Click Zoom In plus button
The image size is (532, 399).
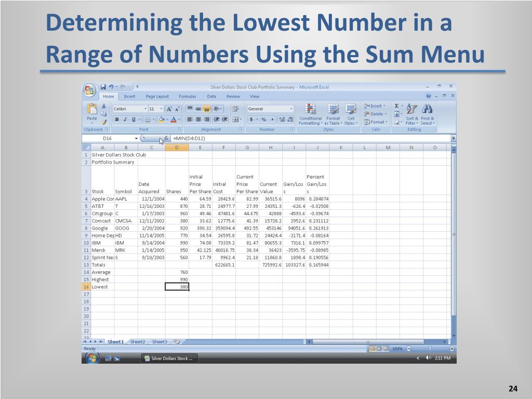click(x=451, y=349)
